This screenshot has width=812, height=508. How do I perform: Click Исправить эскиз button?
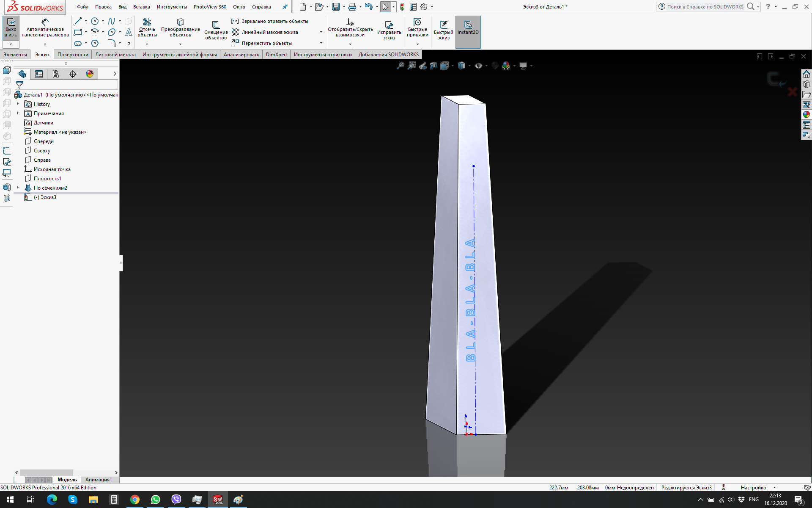click(389, 30)
